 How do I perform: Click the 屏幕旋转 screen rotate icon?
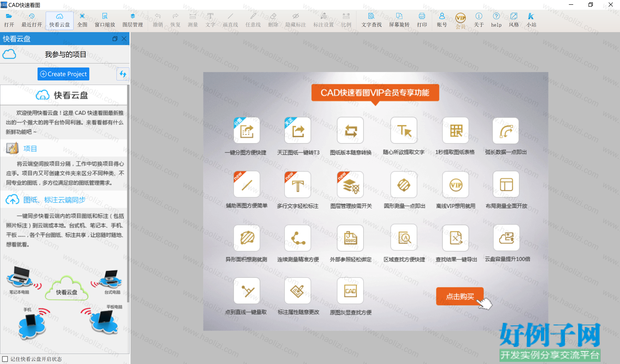399,20
